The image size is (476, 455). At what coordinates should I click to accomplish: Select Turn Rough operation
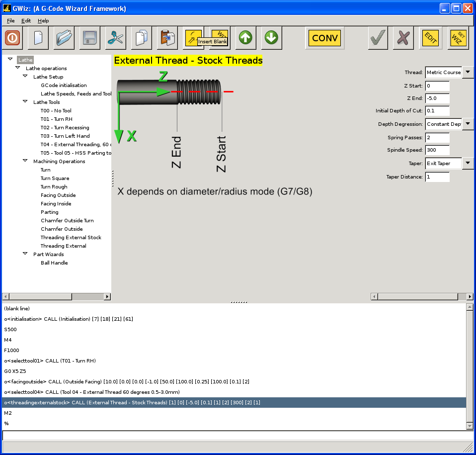tap(54, 187)
